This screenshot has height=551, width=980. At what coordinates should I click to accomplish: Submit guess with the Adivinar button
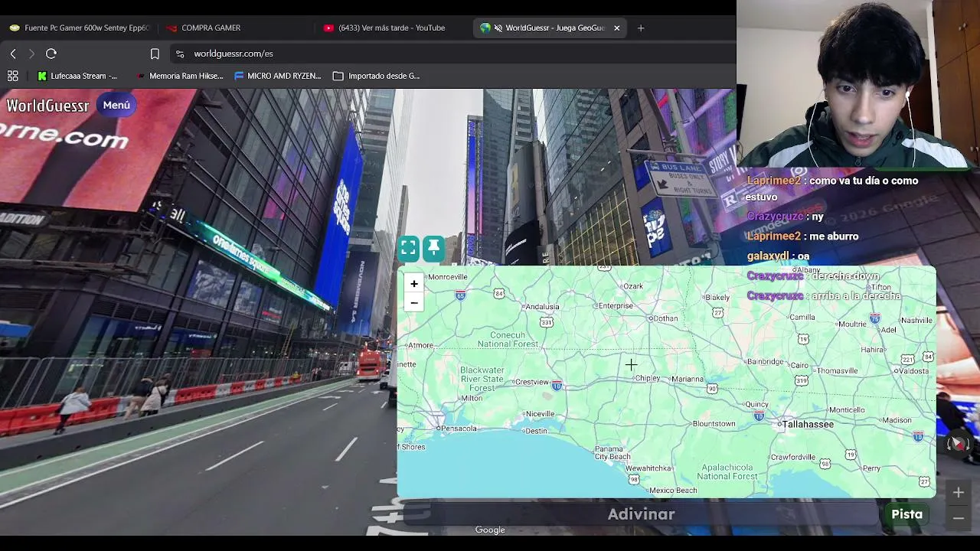[641, 514]
